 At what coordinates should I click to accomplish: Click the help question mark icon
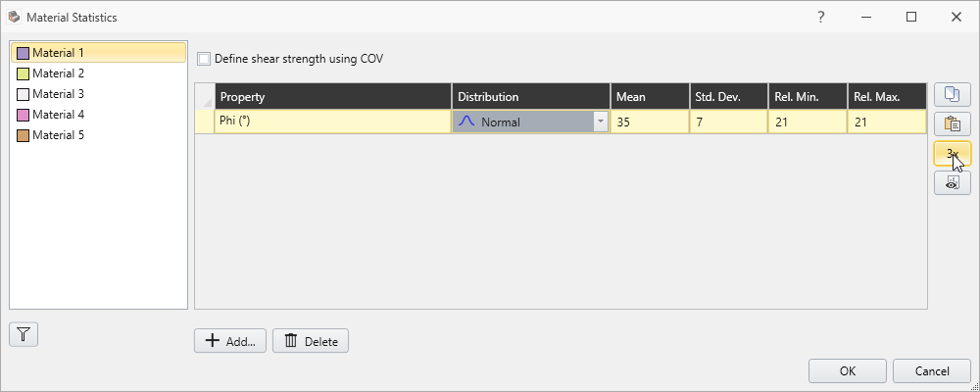click(820, 17)
